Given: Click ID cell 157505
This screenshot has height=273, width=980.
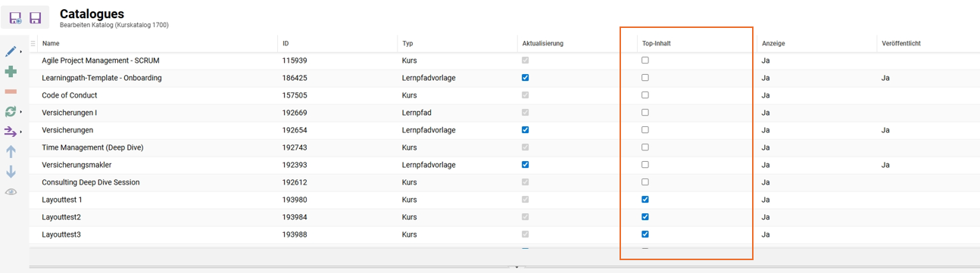Looking at the screenshot, I should pos(294,95).
